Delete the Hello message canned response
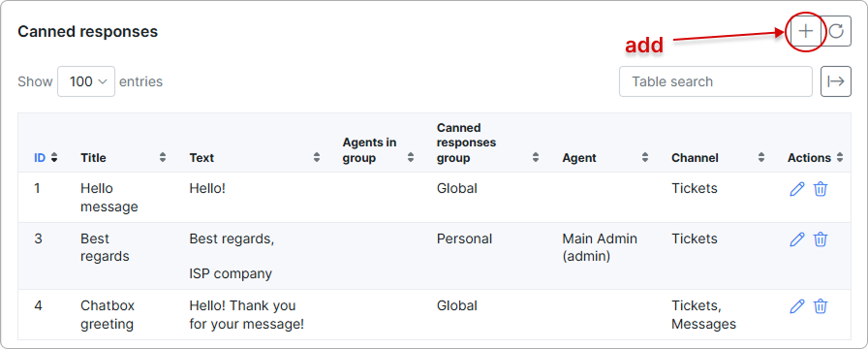Screen dimensions: 868x349 tap(821, 189)
